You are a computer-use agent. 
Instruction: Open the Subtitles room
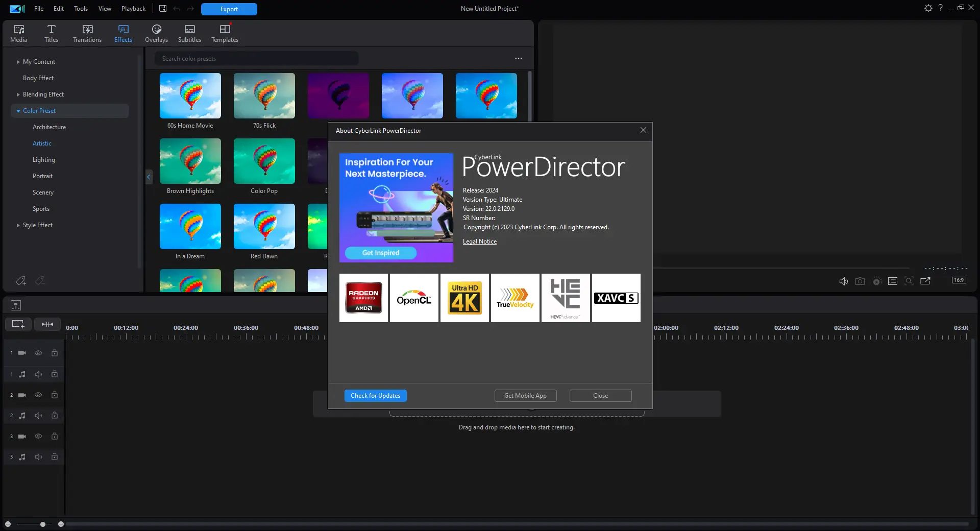(x=189, y=34)
